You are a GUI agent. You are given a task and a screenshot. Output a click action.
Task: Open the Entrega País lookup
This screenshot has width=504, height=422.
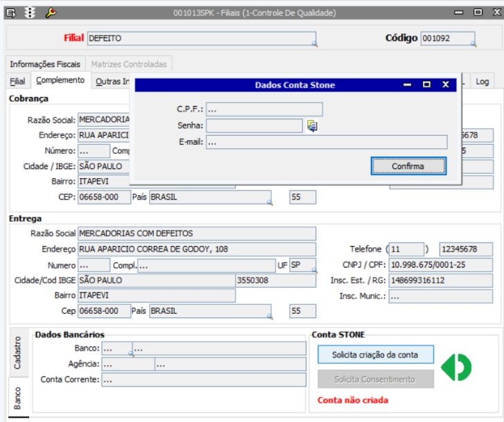coord(269,316)
